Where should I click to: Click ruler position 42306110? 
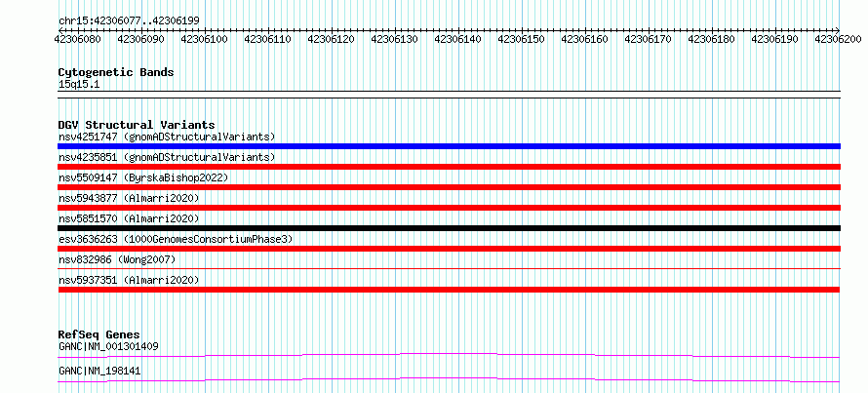[268, 39]
